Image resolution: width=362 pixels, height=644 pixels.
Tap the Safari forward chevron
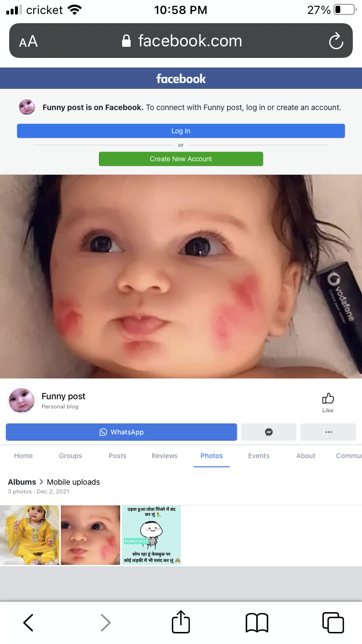point(105,623)
